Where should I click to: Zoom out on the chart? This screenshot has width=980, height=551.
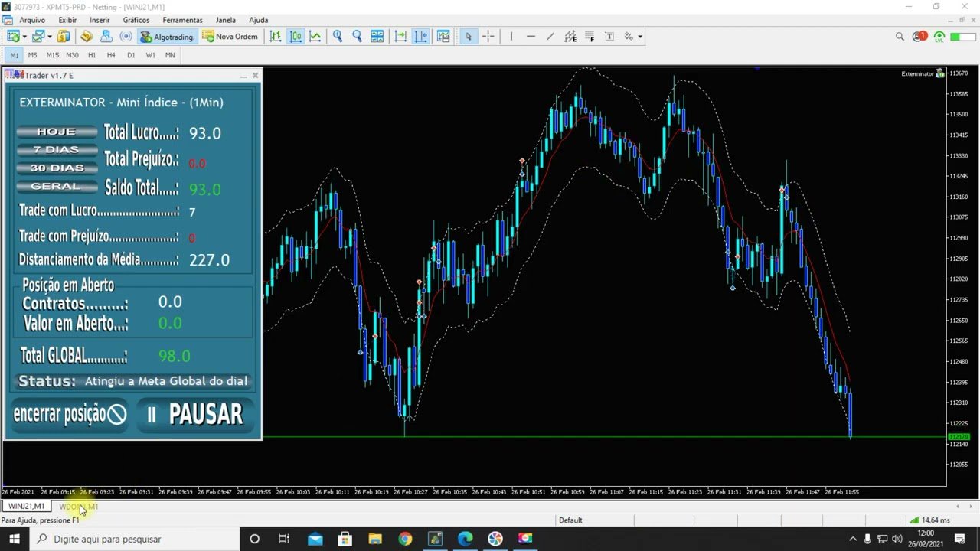tap(358, 36)
